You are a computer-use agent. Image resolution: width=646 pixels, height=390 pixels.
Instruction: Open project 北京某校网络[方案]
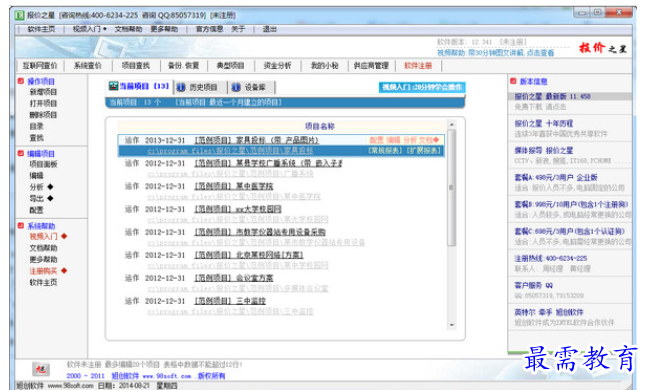(x=249, y=255)
